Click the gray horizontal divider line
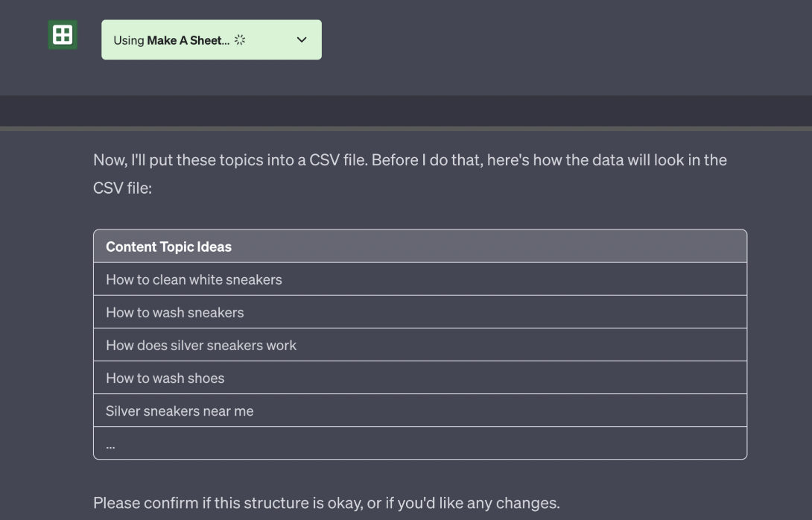 pos(406,129)
